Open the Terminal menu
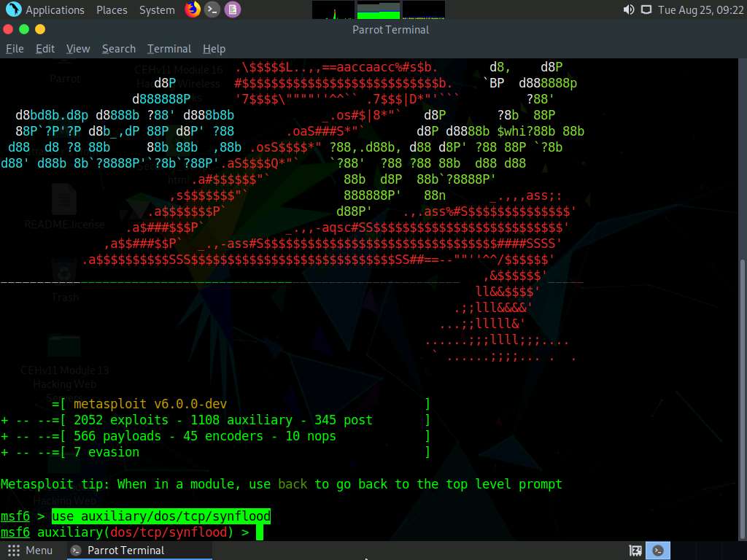Image resolution: width=747 pixels, height=560 pixels. [x=169, y=49]
